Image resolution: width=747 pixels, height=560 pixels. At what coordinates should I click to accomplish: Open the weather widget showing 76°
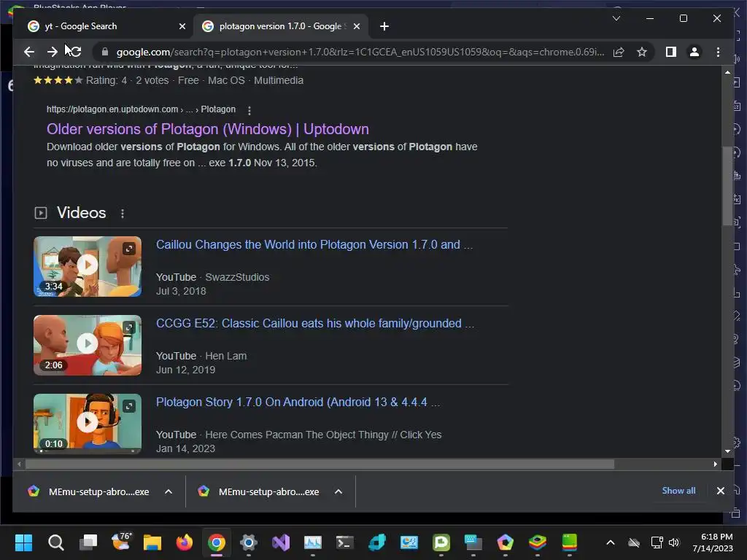[120, 542]
